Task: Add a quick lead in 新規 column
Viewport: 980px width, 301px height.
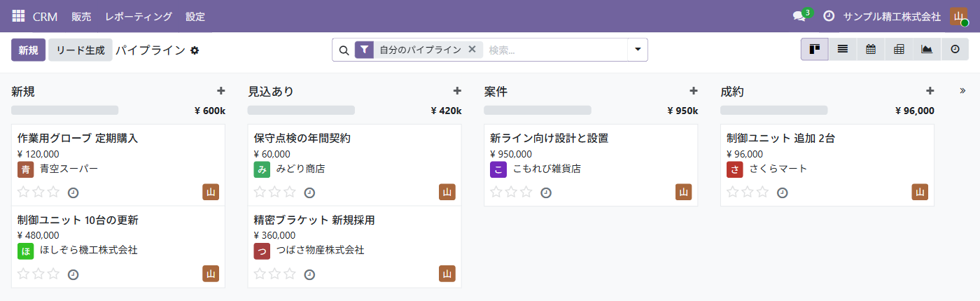Action: click(221, 91)
